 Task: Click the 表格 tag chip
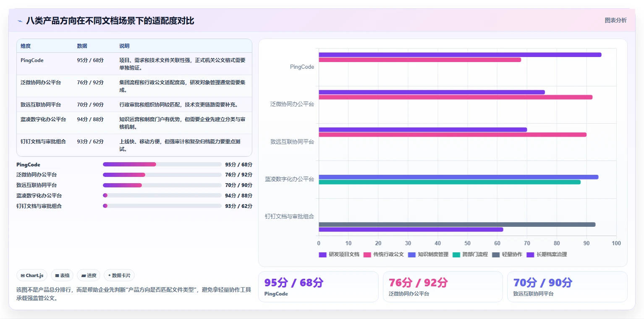(x=62, y=275)
